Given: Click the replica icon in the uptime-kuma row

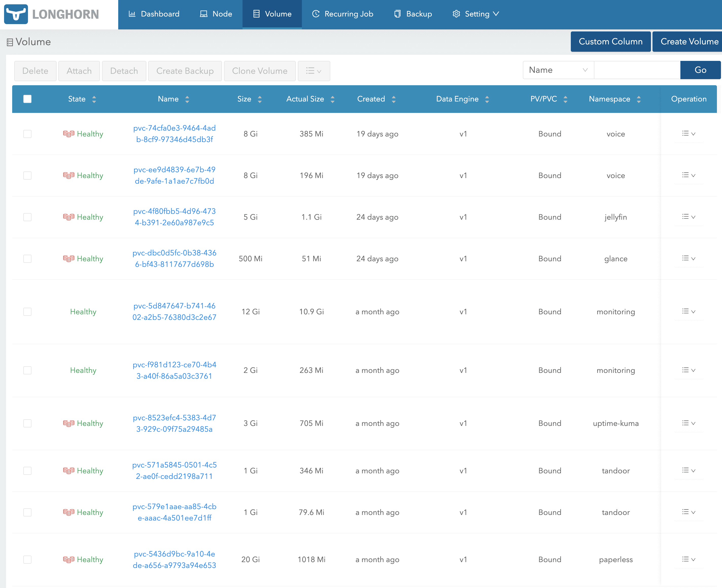Looking at the screenshot, I should (68, 423).
